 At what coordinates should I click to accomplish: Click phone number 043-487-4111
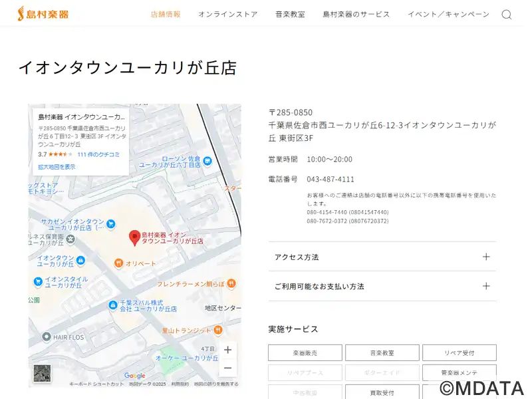331,179
